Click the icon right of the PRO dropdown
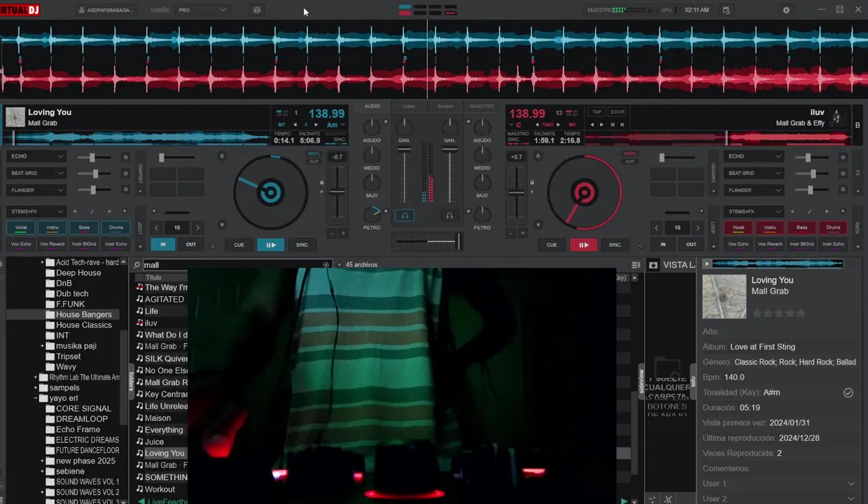Image resolution: width=868 pixels, height=504 pixels. [257, 10]
